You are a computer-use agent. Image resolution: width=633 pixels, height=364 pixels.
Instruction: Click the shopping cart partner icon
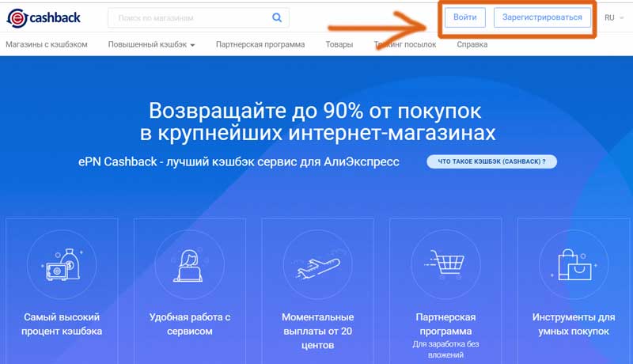click(x=445, y=264)
